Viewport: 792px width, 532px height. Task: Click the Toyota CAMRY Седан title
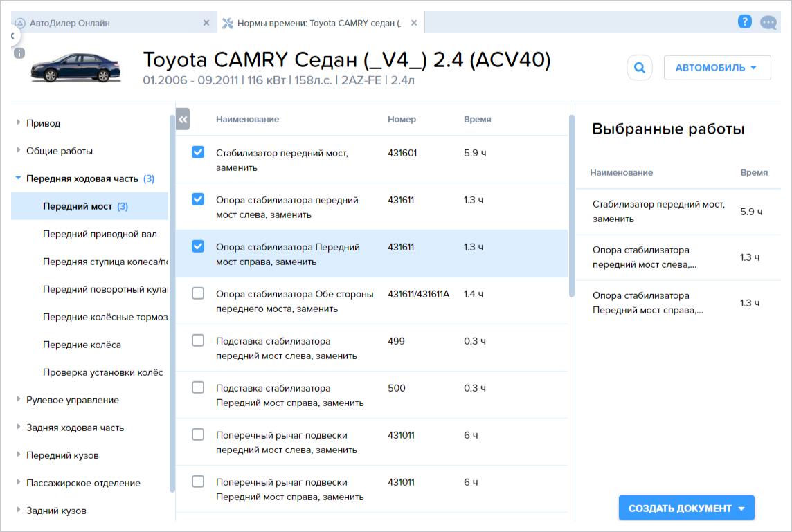point(346,59)
